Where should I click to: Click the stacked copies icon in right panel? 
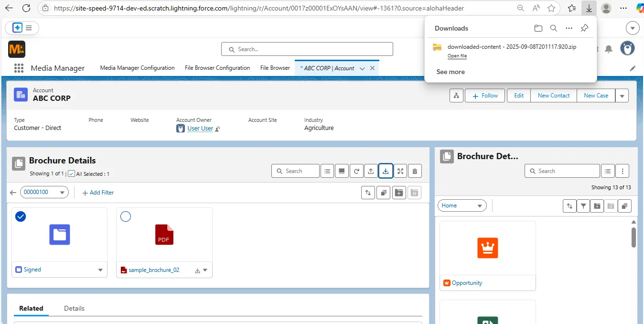pos(624,206)
